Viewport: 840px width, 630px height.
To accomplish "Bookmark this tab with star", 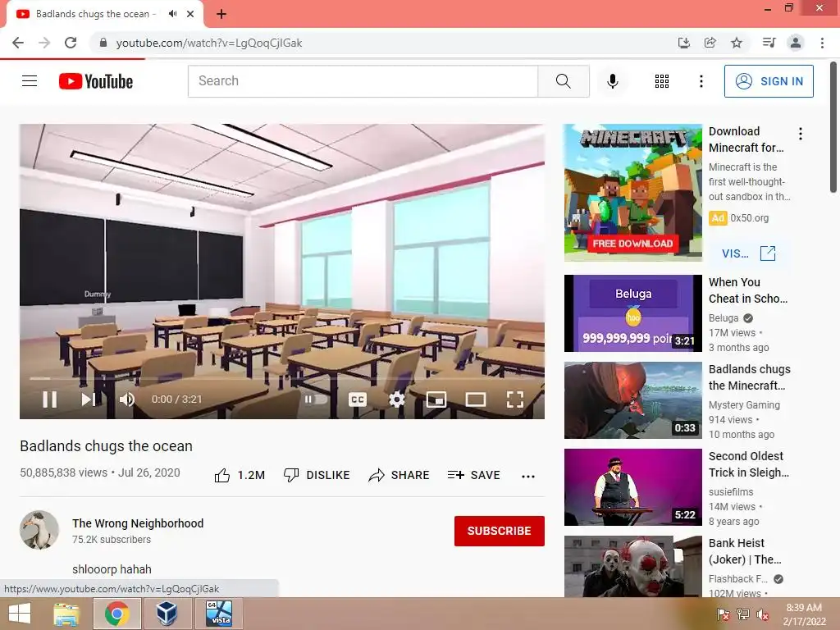I will pos(737,43).
